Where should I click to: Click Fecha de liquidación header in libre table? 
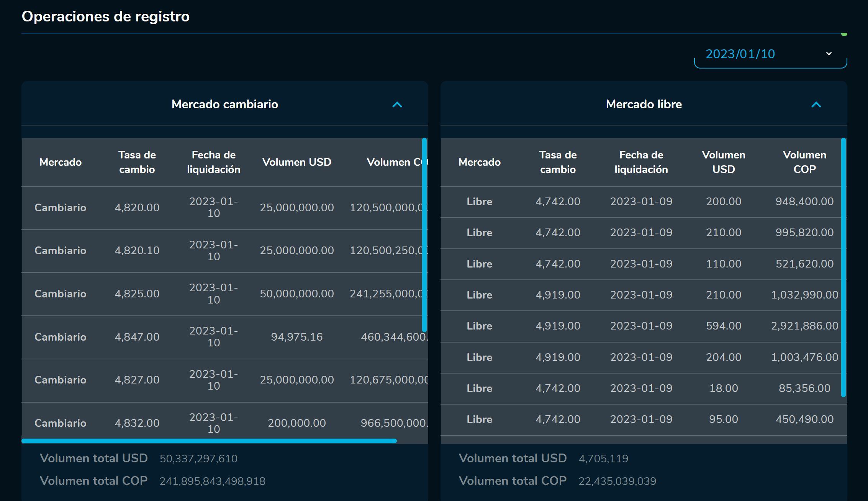coord(641,162)
